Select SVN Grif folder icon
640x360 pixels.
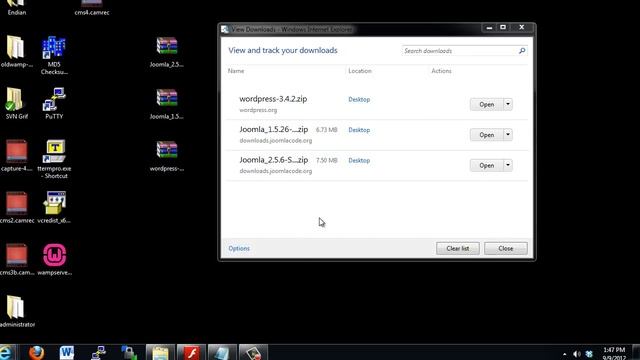pos(16,103)
